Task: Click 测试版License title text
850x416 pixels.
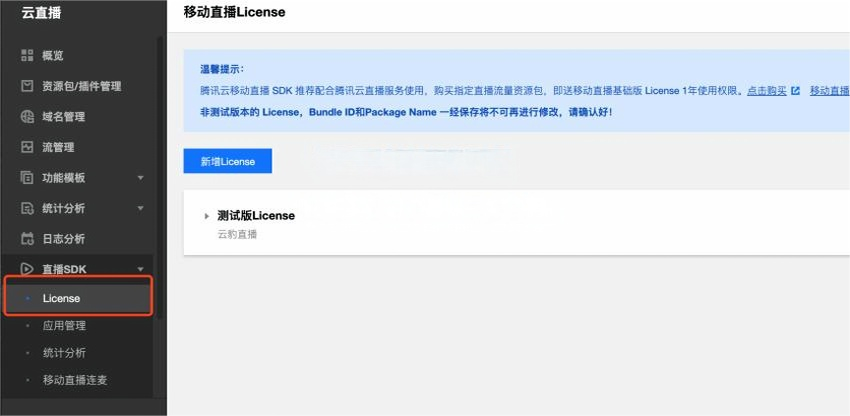Action: click(256, 215)
